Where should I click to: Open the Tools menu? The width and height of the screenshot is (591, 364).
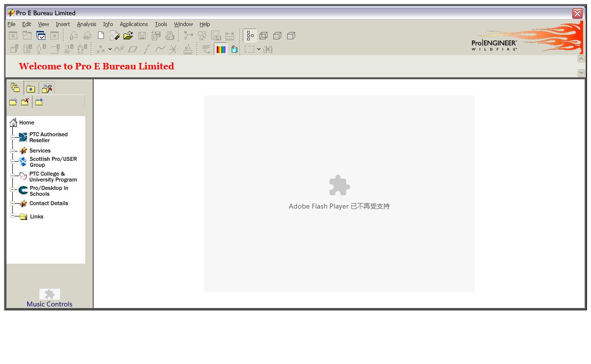tap(161, 24)
